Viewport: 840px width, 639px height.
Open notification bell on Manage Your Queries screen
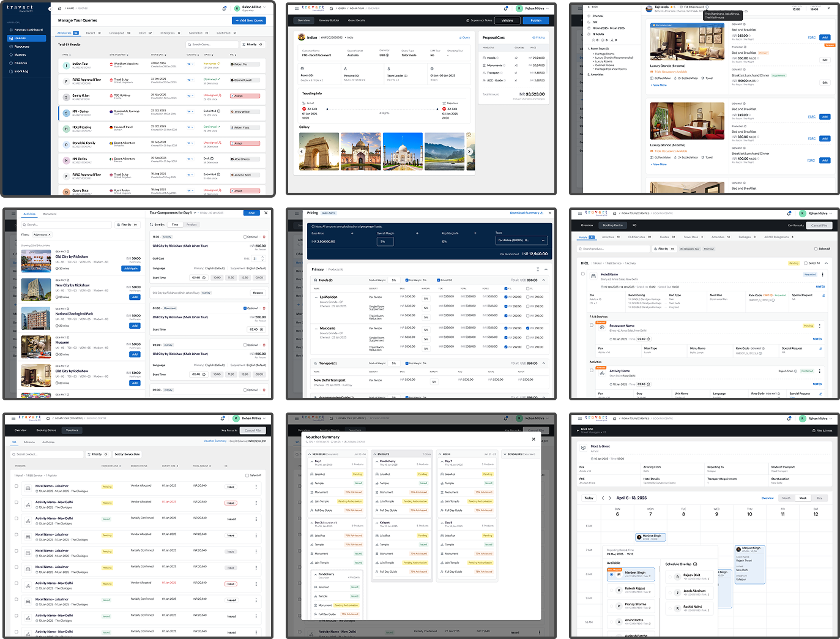point(224,9)
